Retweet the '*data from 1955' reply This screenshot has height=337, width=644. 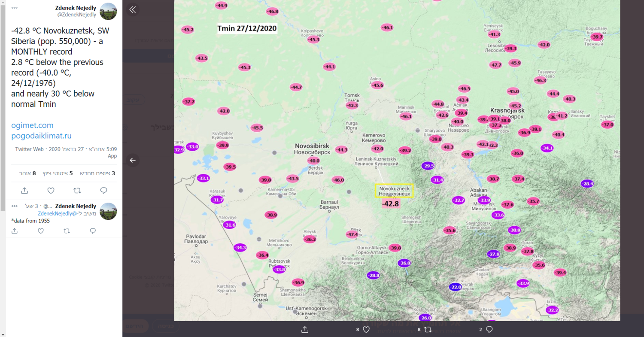67,231
